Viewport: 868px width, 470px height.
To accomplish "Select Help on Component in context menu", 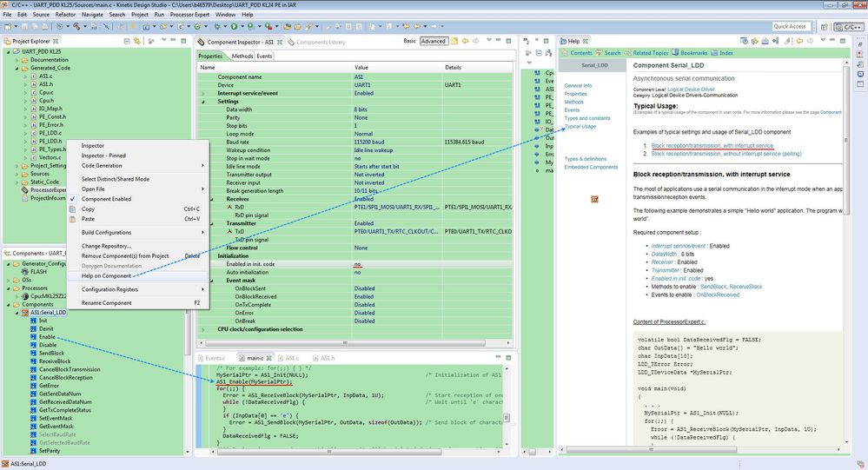I will (x=137, y=275).
